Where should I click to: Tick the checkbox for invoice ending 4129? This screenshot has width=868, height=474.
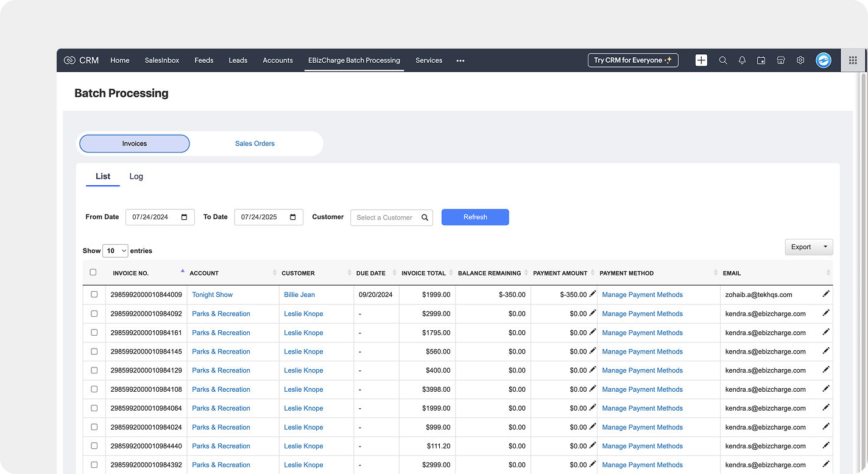[x=94, y=370]
